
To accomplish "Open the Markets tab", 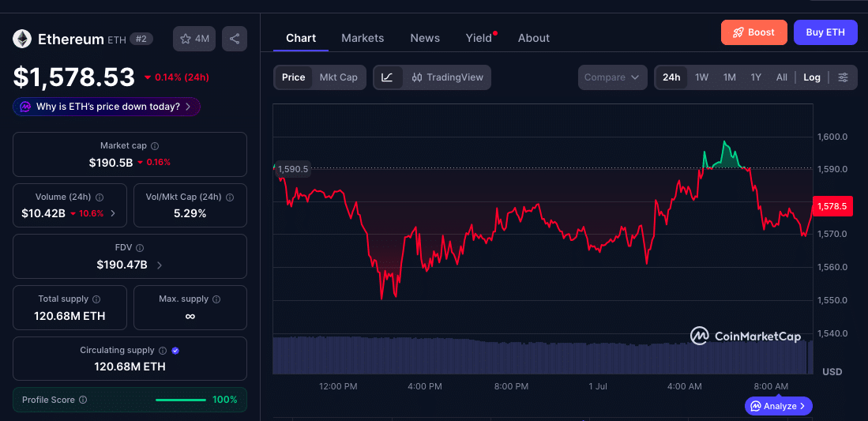I will pos(363,38).
